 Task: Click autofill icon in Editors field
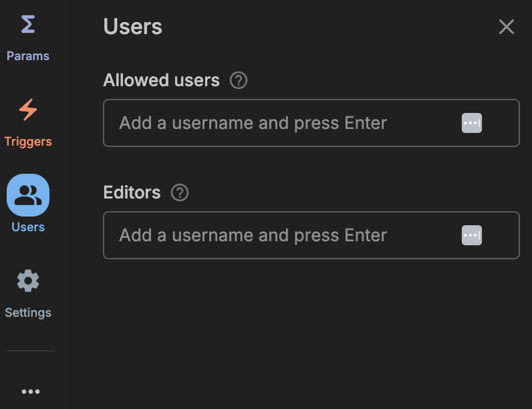click(x=472, y=235)
